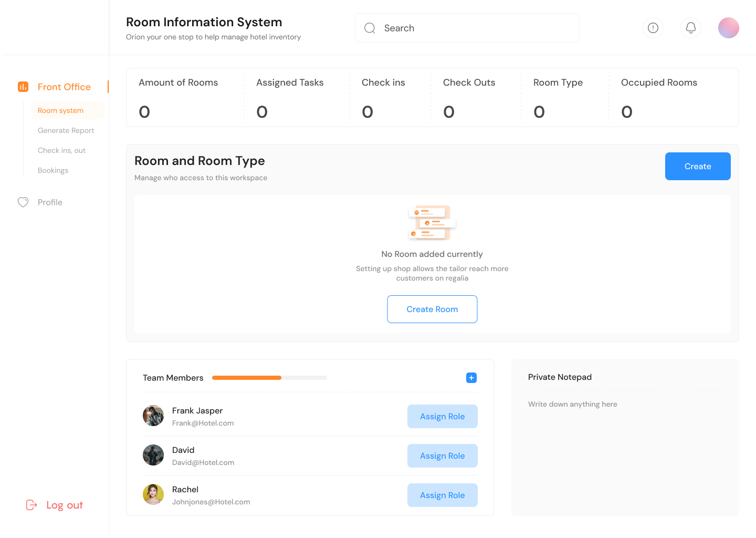Click the Check ins stat label
Screen dimensions: 756x538
383,82
